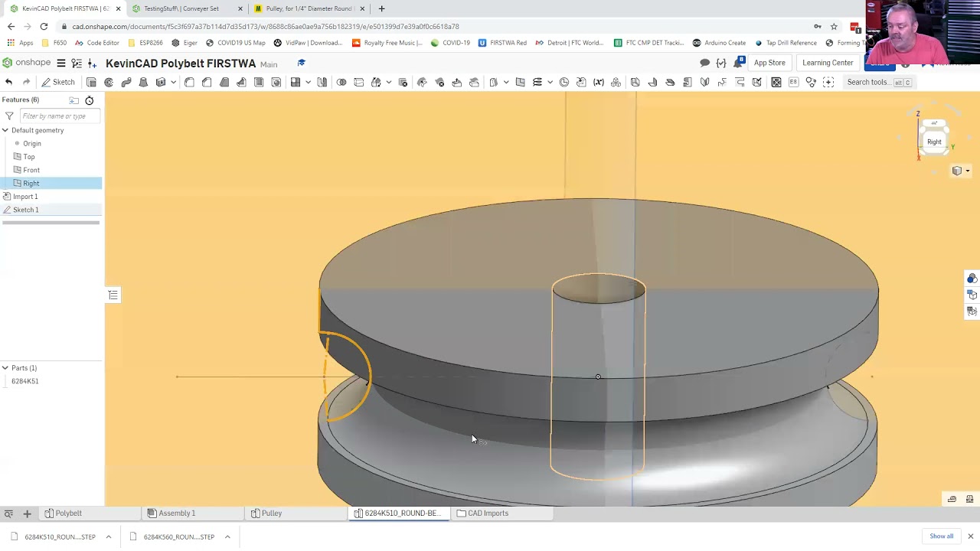The height and width of the screenshot is (551, 980).
Task: Open Versions and history panel
Action: coord(77,63)
